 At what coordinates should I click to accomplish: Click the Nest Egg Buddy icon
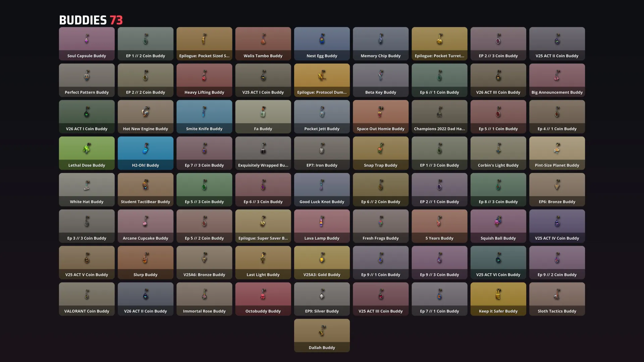322,39
